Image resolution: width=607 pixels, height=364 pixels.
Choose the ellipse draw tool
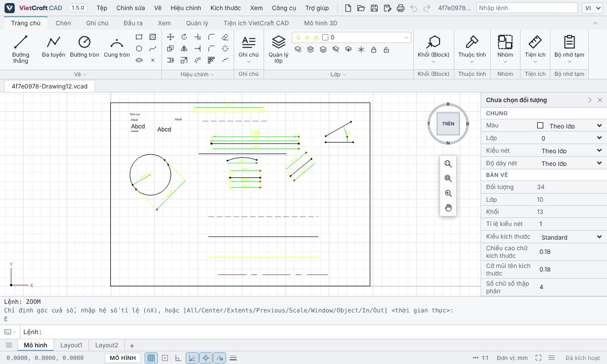tap(139, 60)
